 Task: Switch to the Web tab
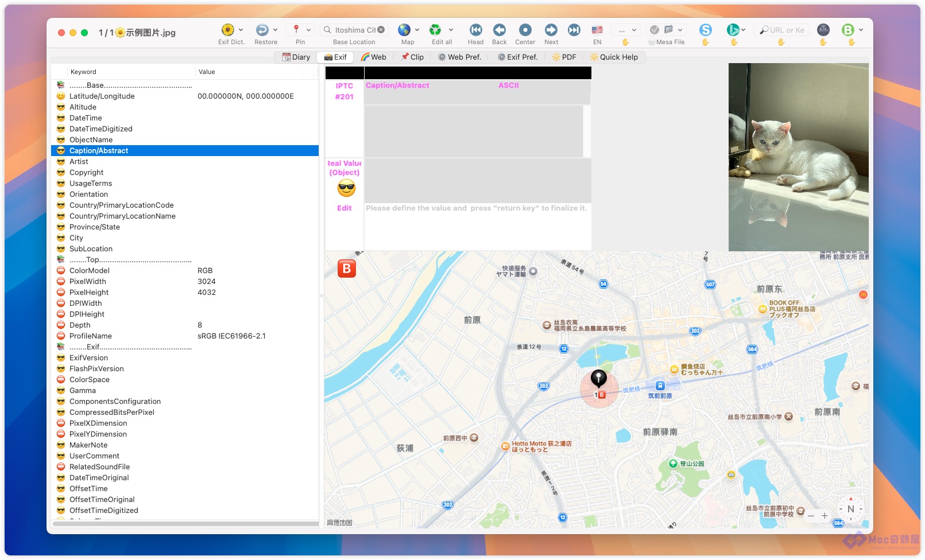tap(373, 57)
